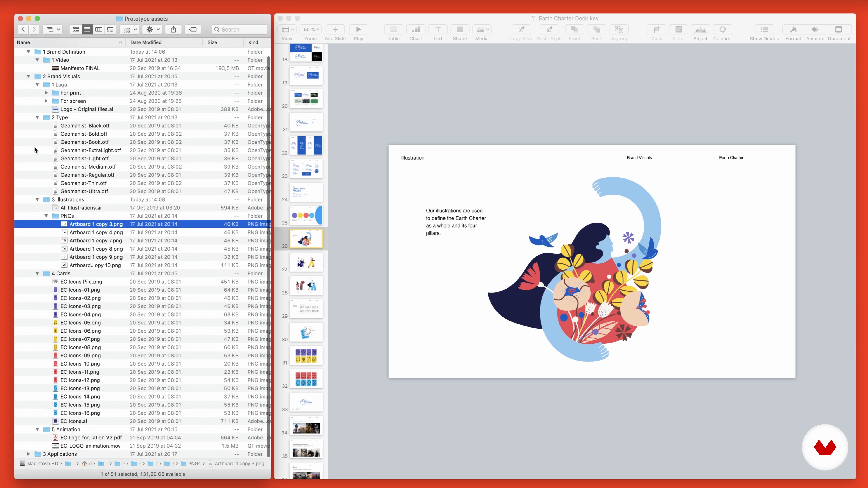
Task: Click the Finder edit tags icon
Action: [x=193, y=29]
